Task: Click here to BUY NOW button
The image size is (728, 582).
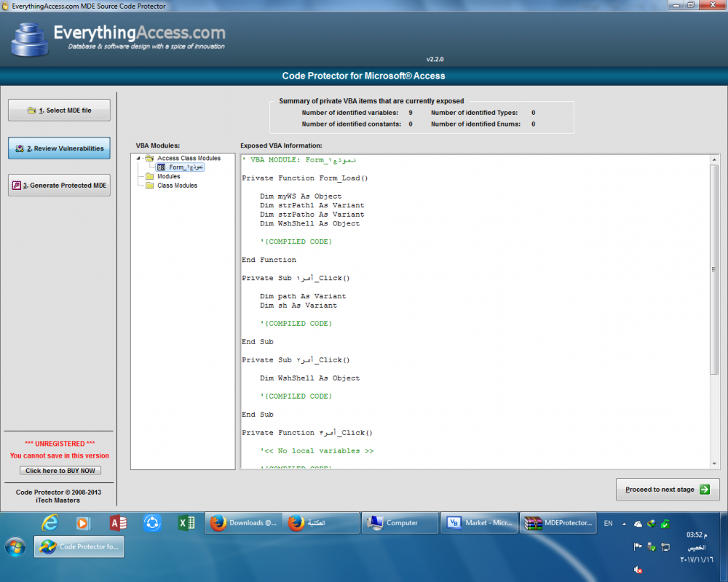Action: [60, 471]
